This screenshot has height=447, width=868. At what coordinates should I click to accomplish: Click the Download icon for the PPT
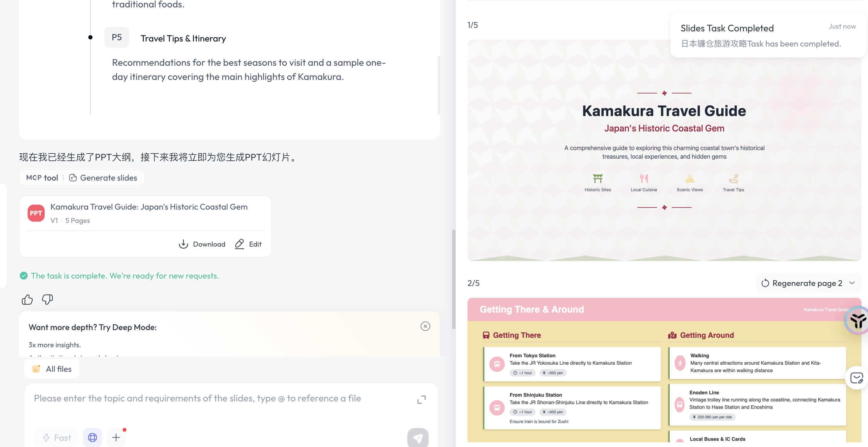tap(183, 244)
